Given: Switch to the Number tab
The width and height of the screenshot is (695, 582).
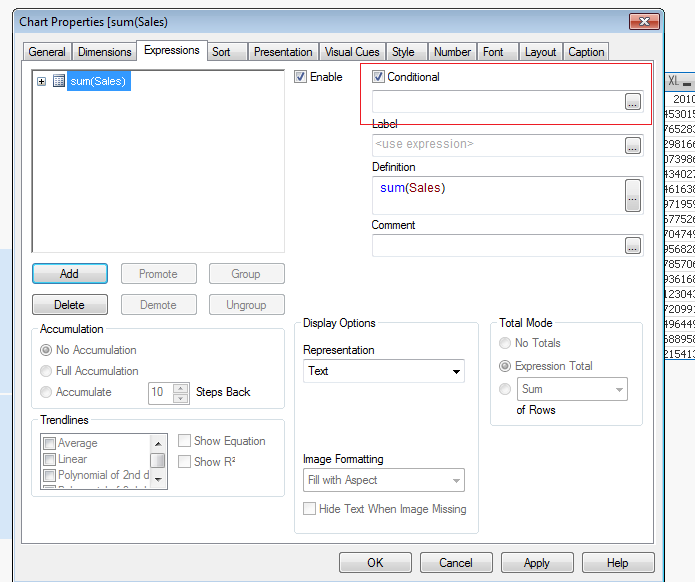Looking at the screenshot, I should (453, 52).
